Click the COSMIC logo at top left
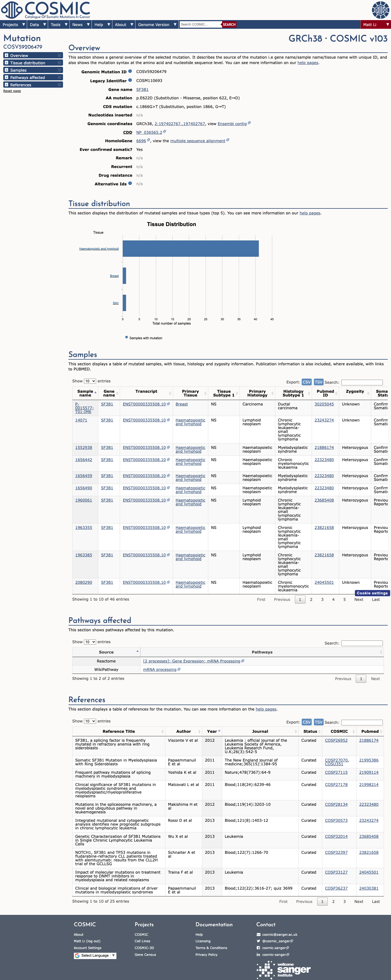Viewport: 391px width, 980px height. pos(46,10)
